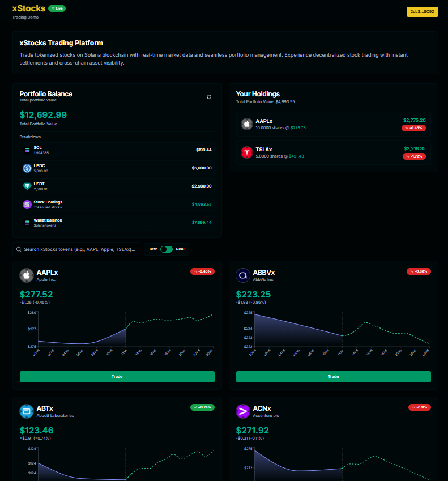Click the Abbott Laboratories company name
The image size is (448, 481).
pos(55,416)
